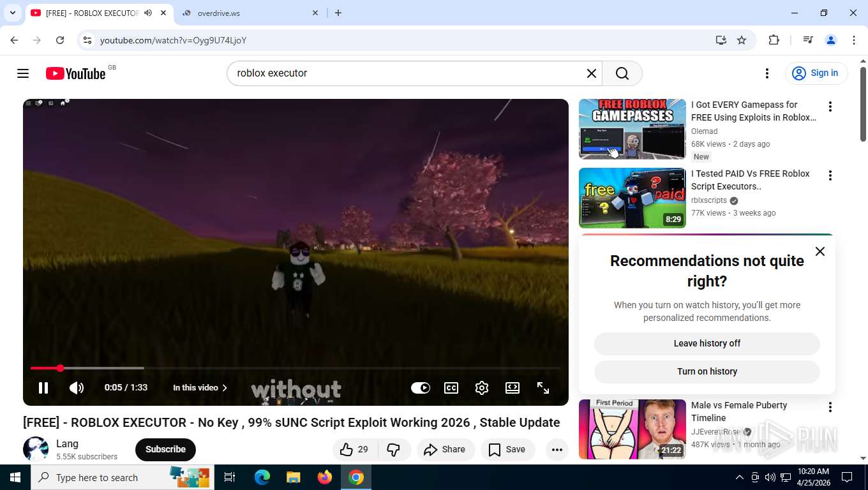
Task: Open options for PAID Vs FREE video
Action: 830,175
